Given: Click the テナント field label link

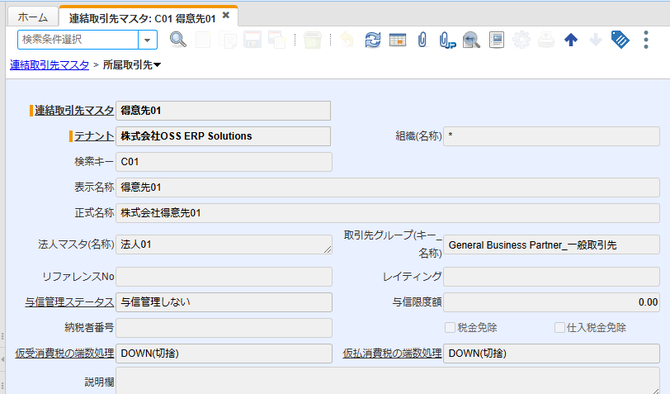Looking at the screenshot, I should [x=94, y=136].
